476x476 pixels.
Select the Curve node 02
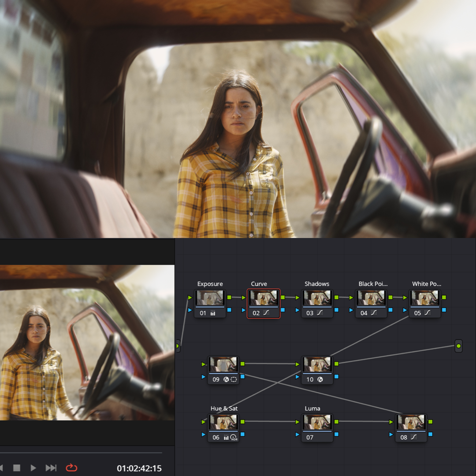pos(264,304)
